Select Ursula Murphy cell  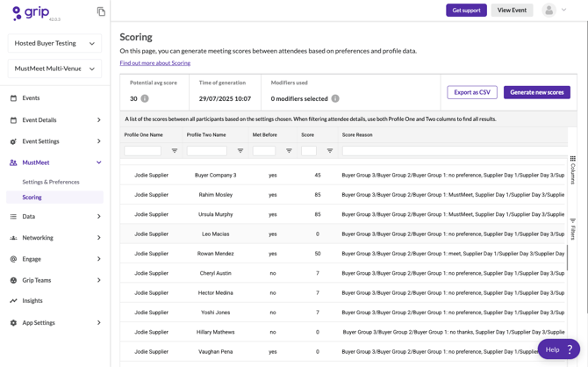click(x=216, y=214)
